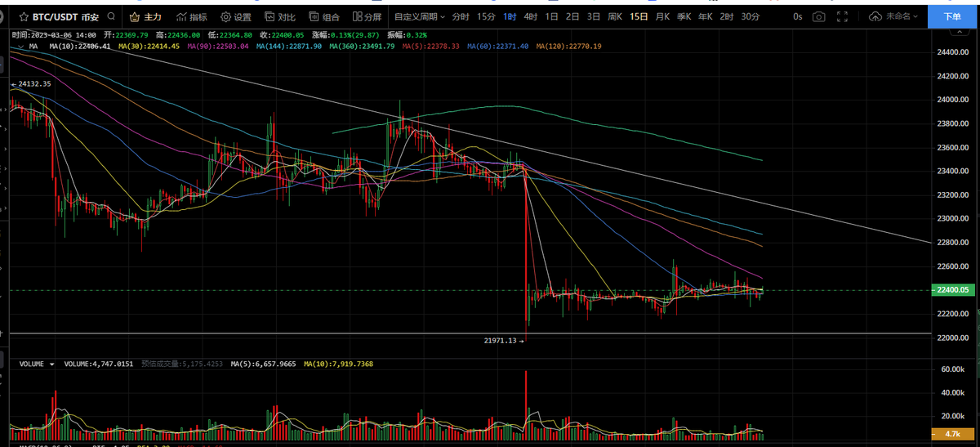Image resolution: width=980 pixels, height=447 pixels.
Task: Open the VOLUME indicator dropdown arrow
Action: [52, 364]
